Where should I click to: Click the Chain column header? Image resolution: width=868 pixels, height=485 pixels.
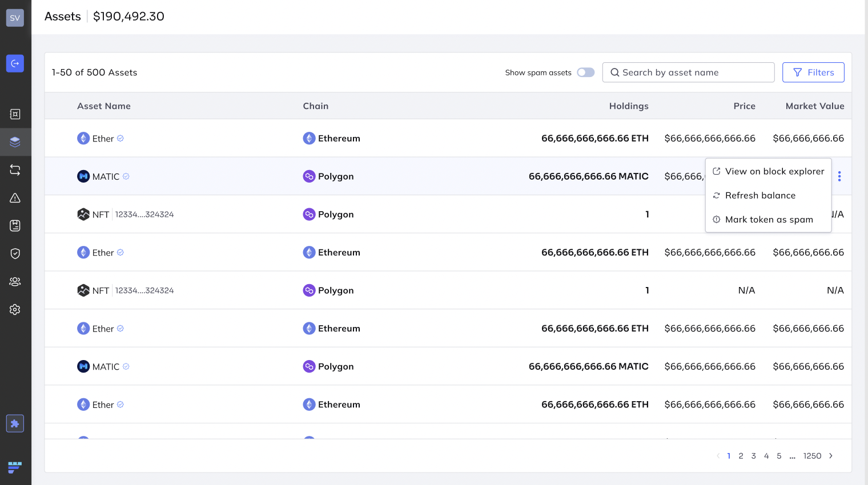pyautogui.click(x=316, y=106)
